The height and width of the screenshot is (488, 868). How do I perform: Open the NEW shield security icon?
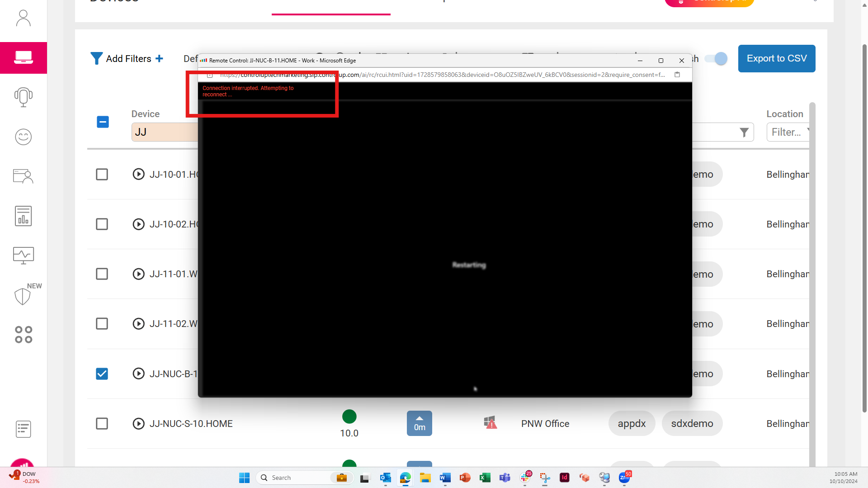tap(23, 296)
